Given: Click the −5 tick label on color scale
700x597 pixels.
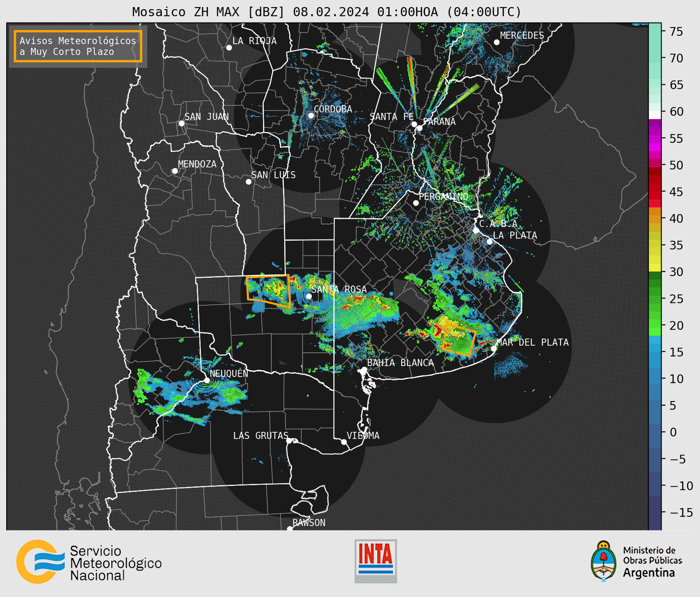Looking at the screenshot, I should tap(678, 459).
